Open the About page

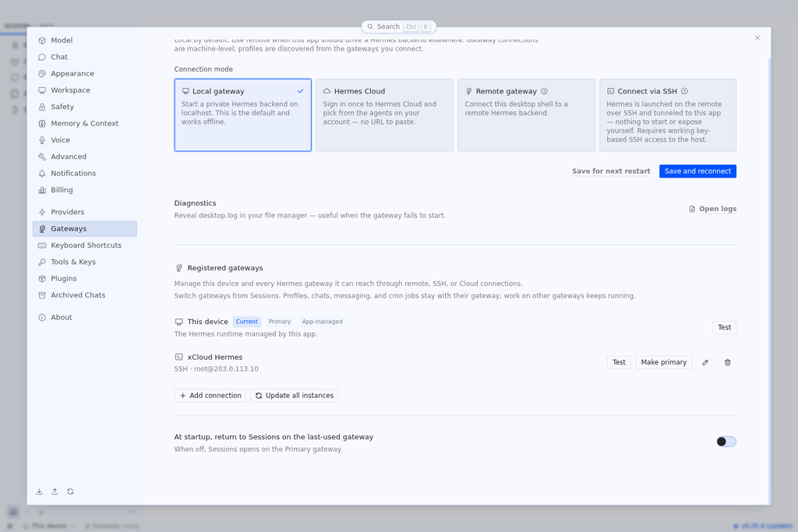pos(84,317)
